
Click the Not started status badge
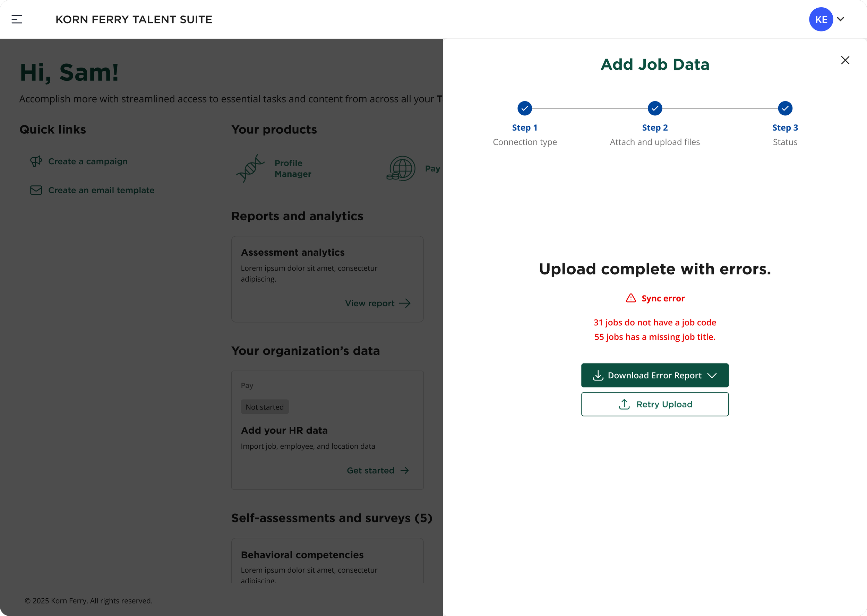click(x=265, y=406)
